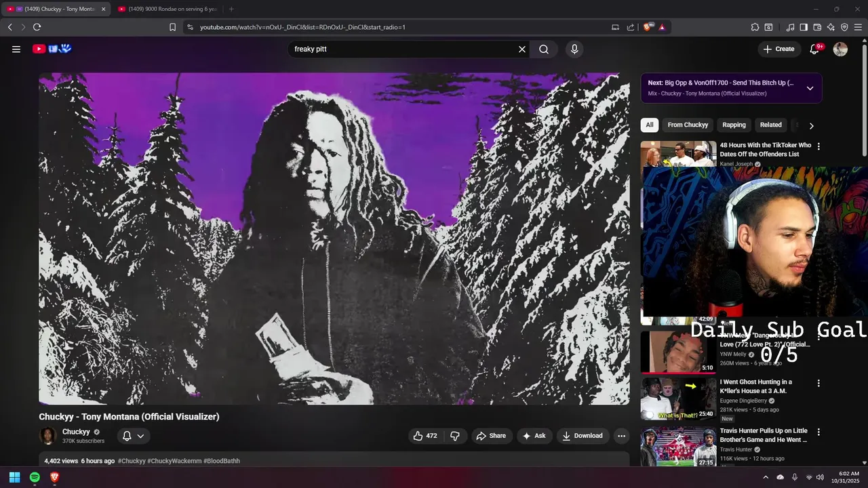Submit search with the magnifier icon
Viewport: 868px width, 488px height.
click(x=544, y=49)
